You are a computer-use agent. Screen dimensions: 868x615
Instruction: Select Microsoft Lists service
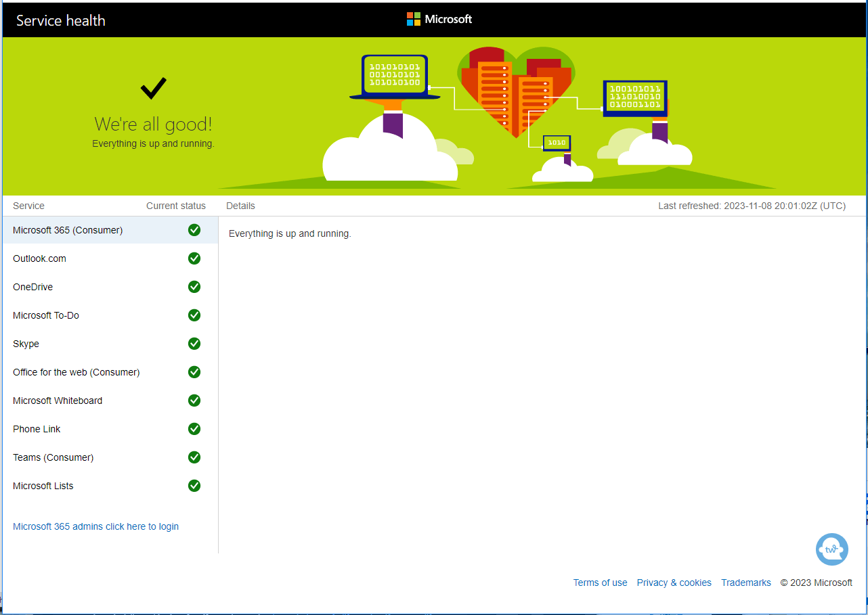click(110, 486)
